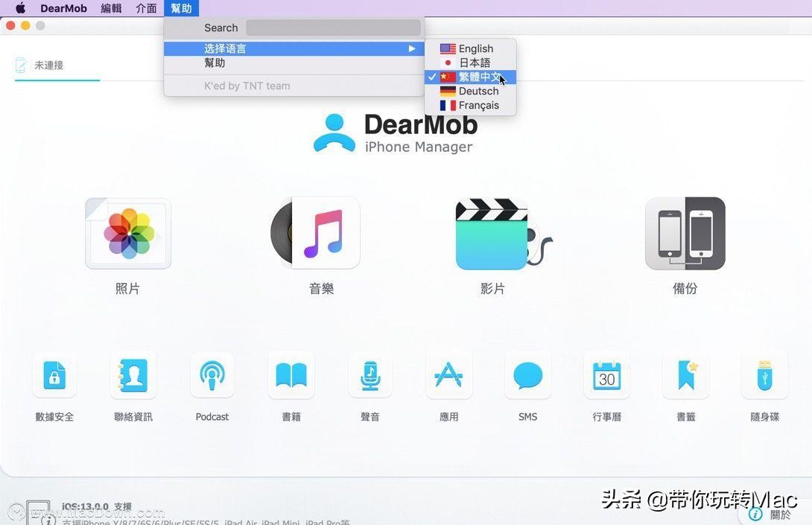Select the 未連接 tab
The image size is (812, 525).
pyautogui.click(x=48, y=65)
